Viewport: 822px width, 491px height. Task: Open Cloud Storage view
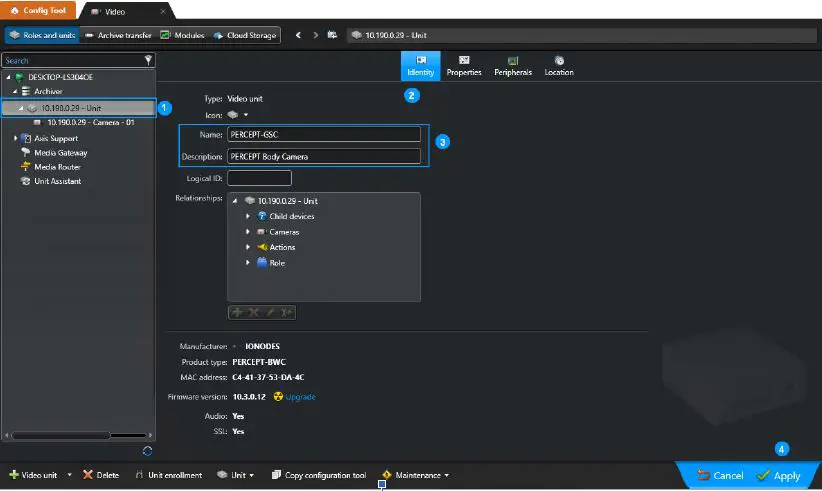(245, 35)
